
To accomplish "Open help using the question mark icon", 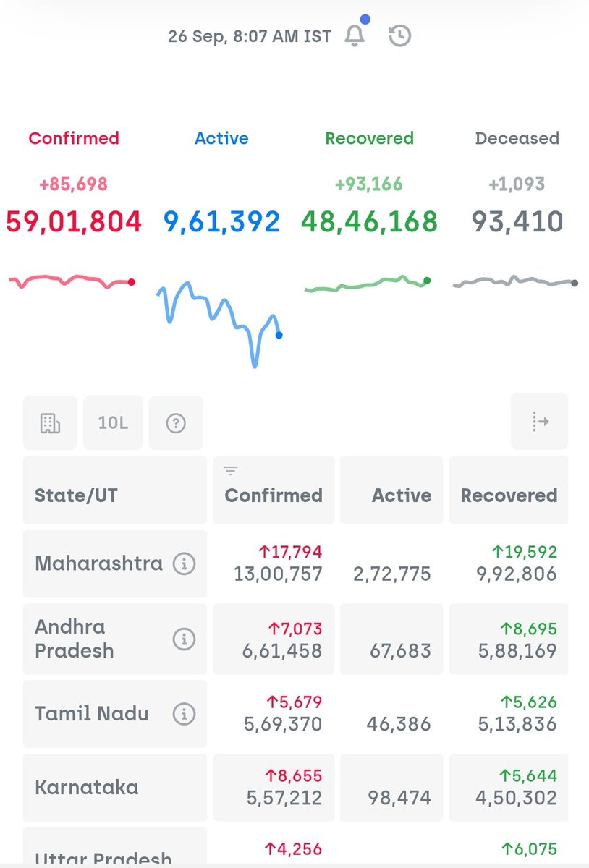I will (x=175, y=422).
